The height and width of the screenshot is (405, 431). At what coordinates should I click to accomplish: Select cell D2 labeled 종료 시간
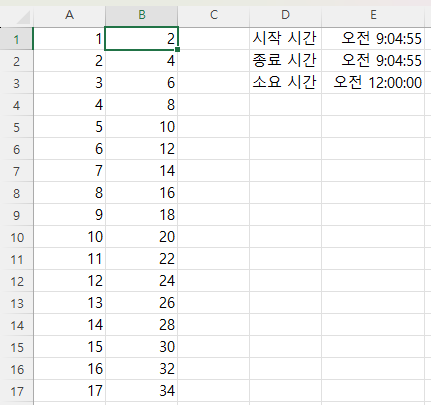click(x=285, y=61)
